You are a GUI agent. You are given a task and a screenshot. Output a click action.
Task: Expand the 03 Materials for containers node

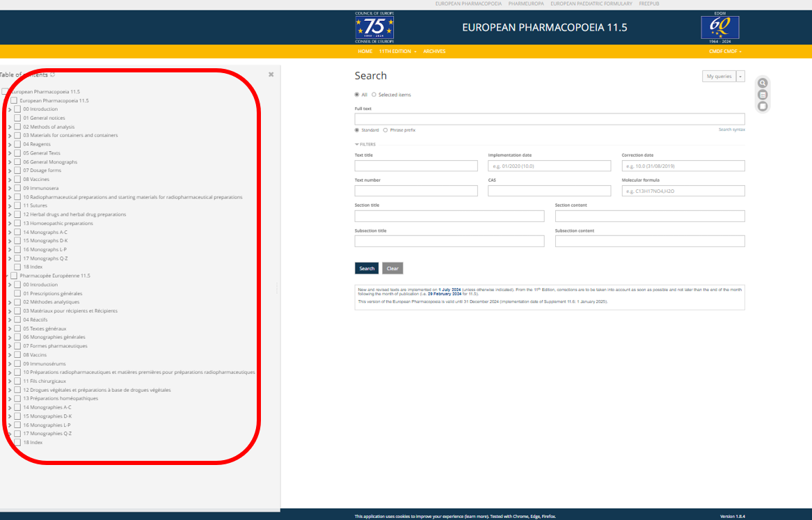click(x=10, y=136)
